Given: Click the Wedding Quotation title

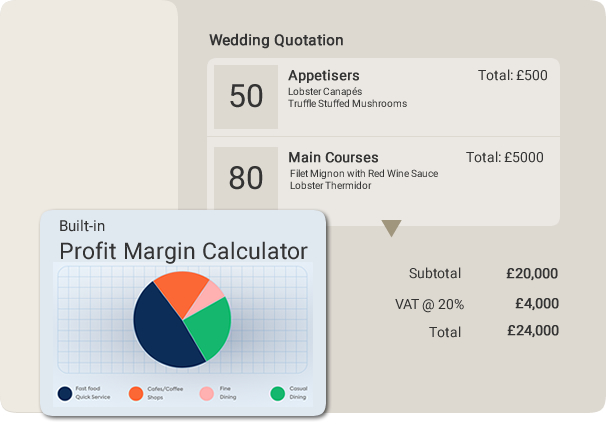Looking at the screenshot, I should pos(276,40).
